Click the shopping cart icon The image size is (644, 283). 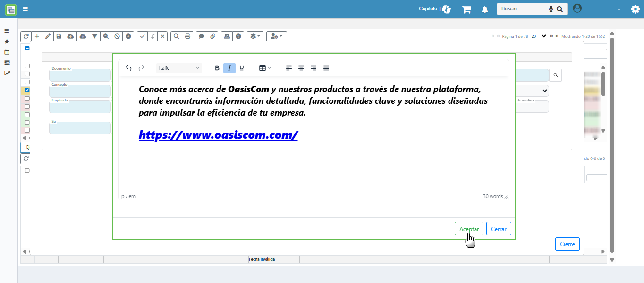(x=466, y=9)
